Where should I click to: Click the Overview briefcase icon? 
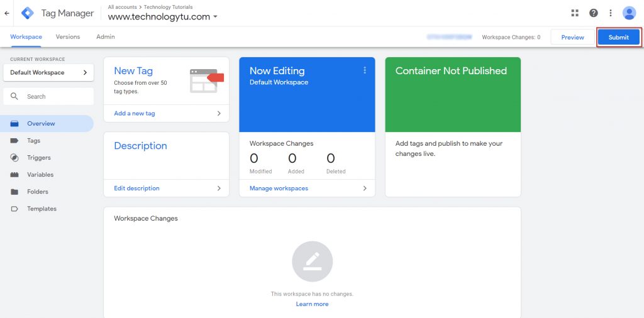[x=14, y=124]
